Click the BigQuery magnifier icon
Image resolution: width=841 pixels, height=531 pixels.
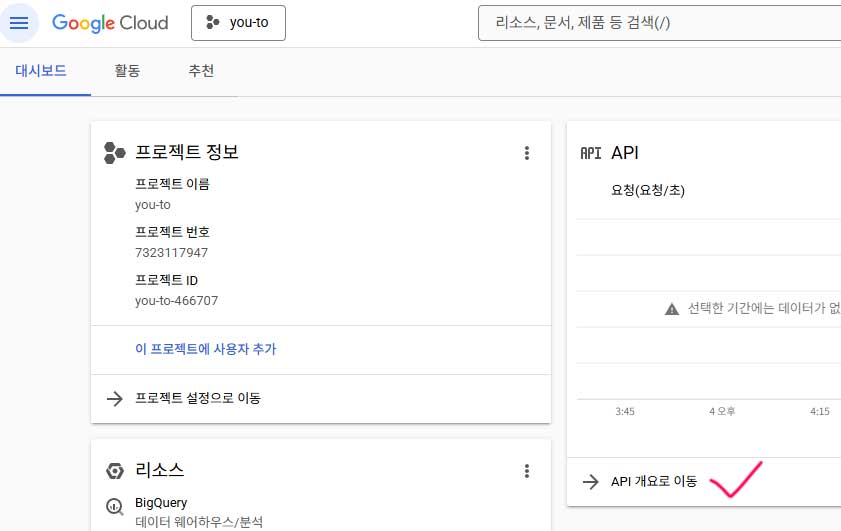[x=114, y=506]
